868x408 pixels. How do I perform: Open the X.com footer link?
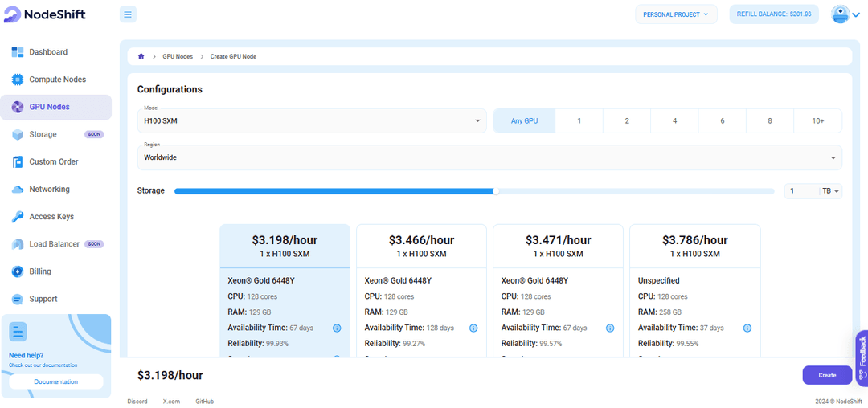172,402
